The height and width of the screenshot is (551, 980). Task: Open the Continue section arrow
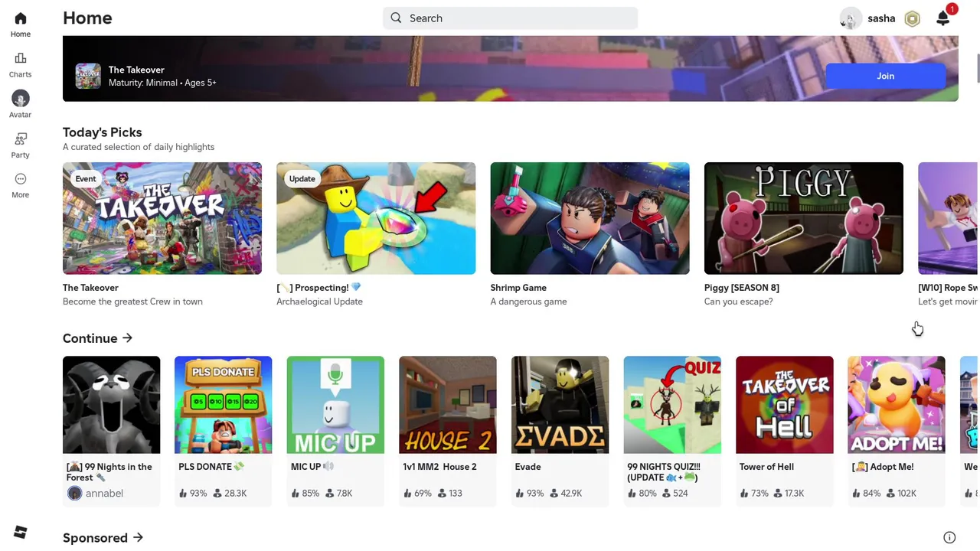[127, 337]
